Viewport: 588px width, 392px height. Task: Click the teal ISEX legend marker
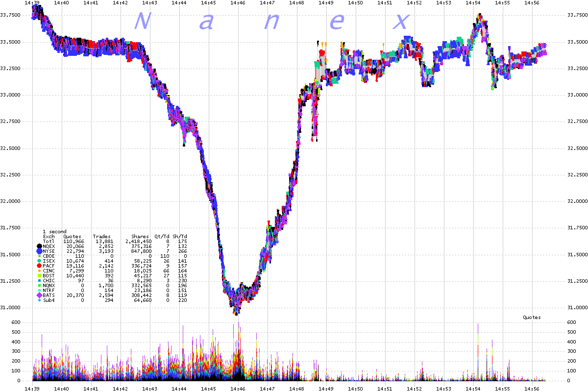tap(39, 261)
